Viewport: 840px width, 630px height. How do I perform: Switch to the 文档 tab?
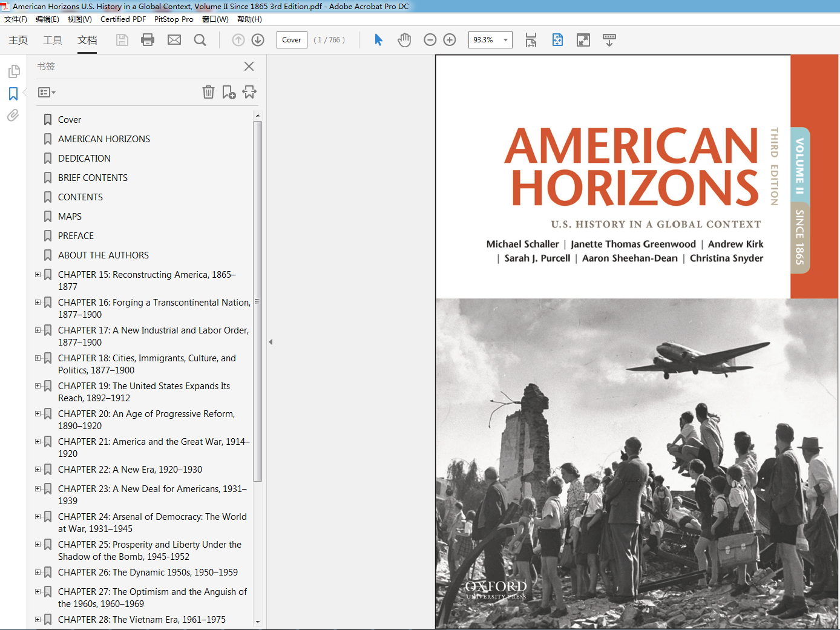87,40
